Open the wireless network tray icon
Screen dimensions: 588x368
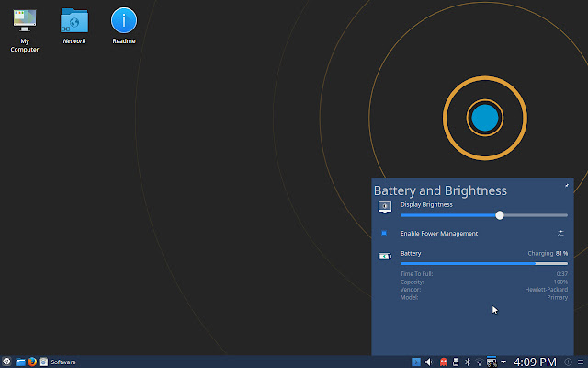tap(480, 362)
